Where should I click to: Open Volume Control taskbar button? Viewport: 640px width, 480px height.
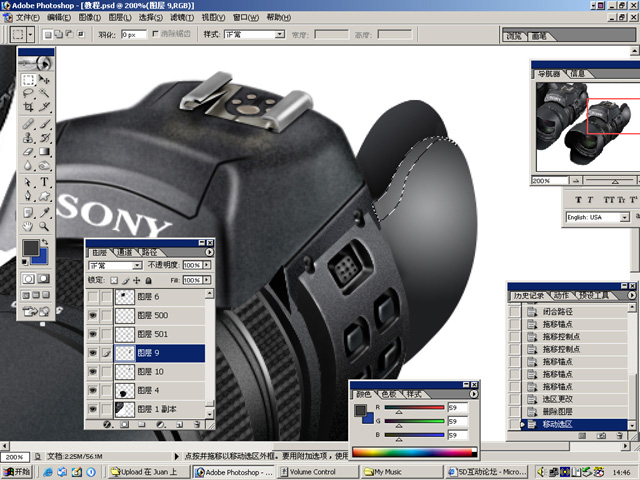[x=318, y=472]
